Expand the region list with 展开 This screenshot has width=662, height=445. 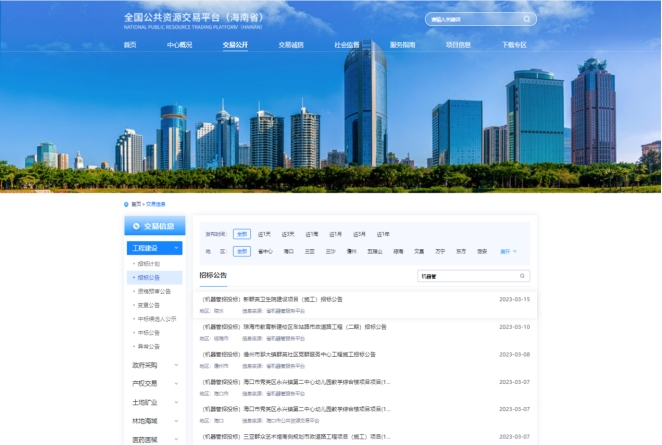(508, 251)
